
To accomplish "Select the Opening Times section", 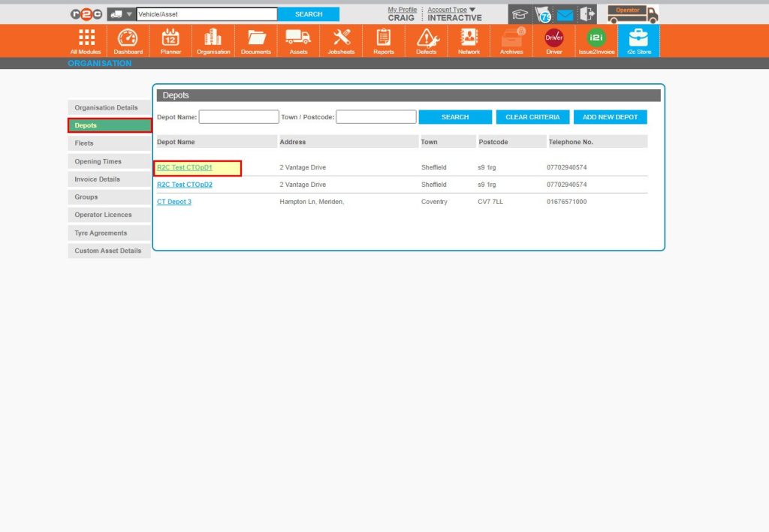I will pos(109,161).
